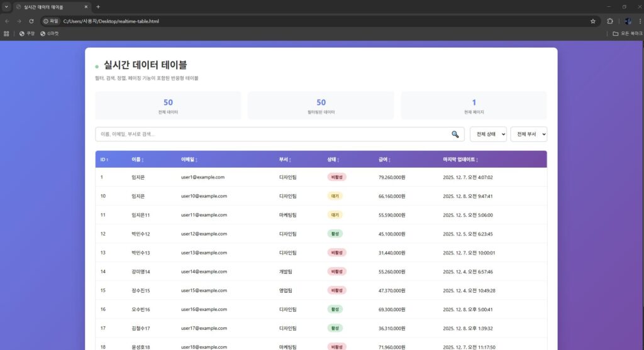
Task: Click the name 박민수13
Action: [140, 253]
